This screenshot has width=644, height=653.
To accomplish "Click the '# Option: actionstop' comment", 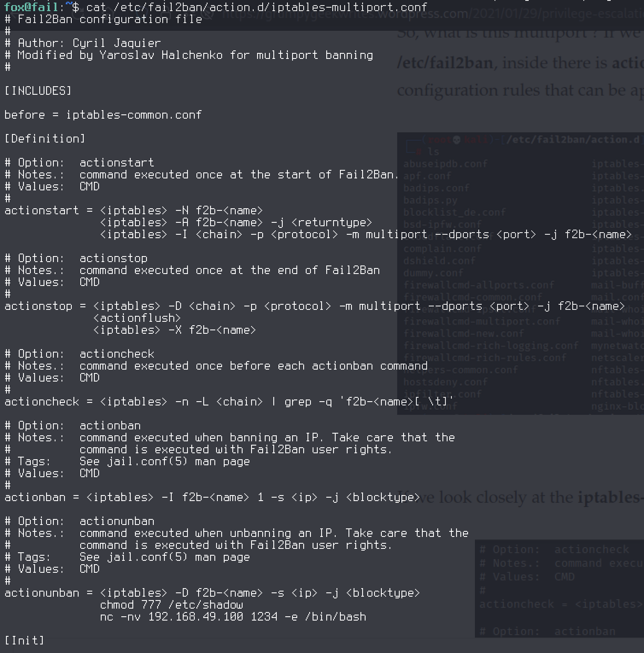I will click(x=76, y=258).
